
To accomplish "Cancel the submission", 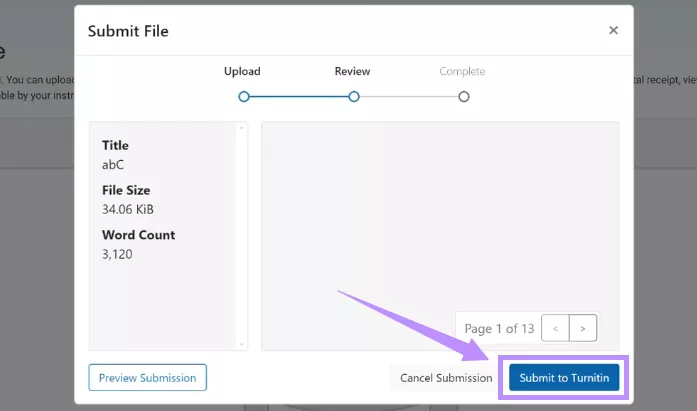I will [x=446, y=378].
